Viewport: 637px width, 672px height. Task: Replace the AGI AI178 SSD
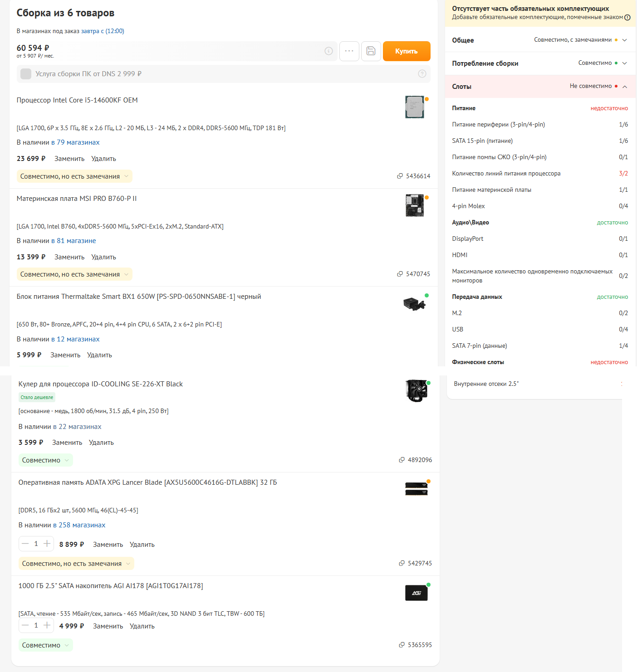coord(108,626)
